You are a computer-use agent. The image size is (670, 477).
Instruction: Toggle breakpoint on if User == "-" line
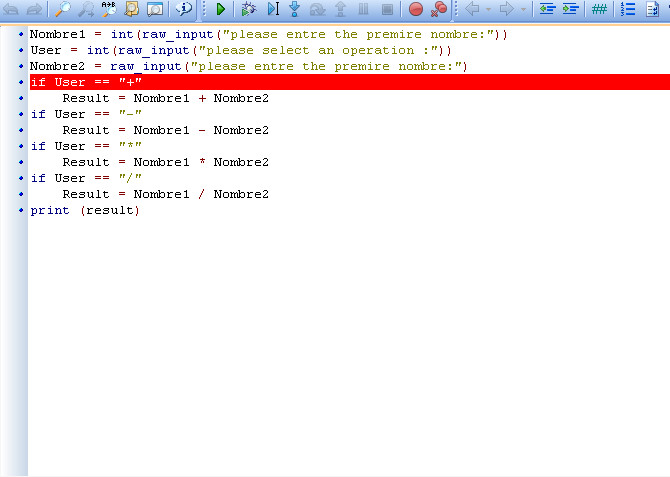click(21, 114)
